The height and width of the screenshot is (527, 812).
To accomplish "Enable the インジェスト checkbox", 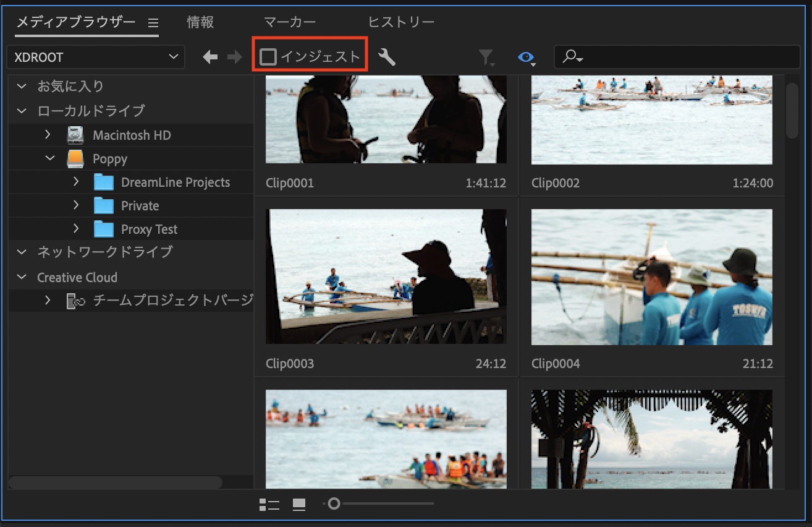I will click(268, 57).
